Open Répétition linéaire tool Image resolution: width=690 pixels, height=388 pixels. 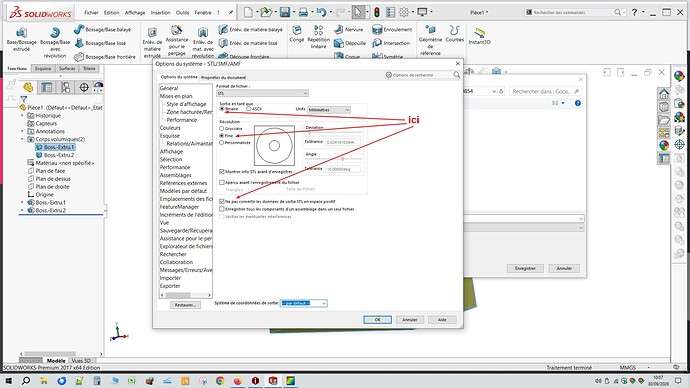pos(319,37)
